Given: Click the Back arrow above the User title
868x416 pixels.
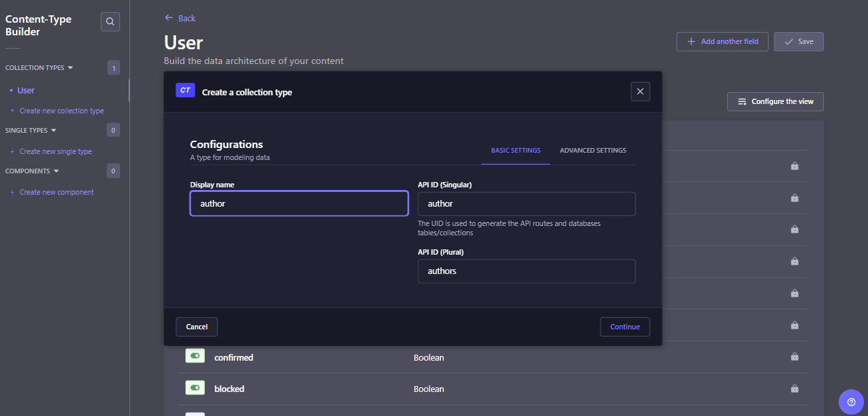Looking at the screenshot, I should click(x=169, y=18).
